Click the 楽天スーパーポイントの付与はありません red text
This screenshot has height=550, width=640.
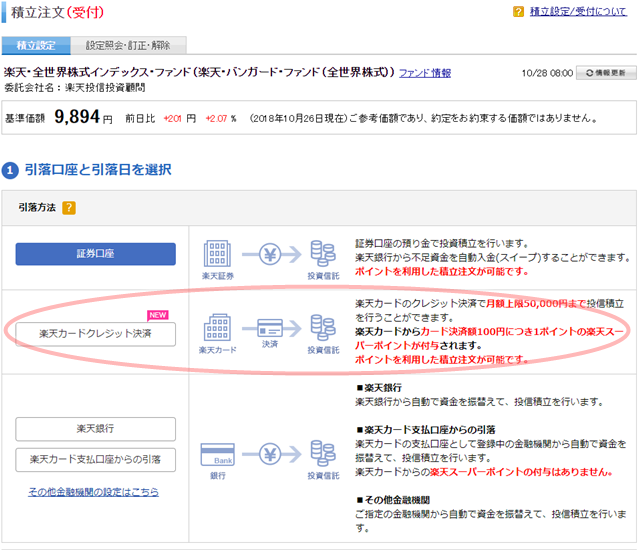521,472
